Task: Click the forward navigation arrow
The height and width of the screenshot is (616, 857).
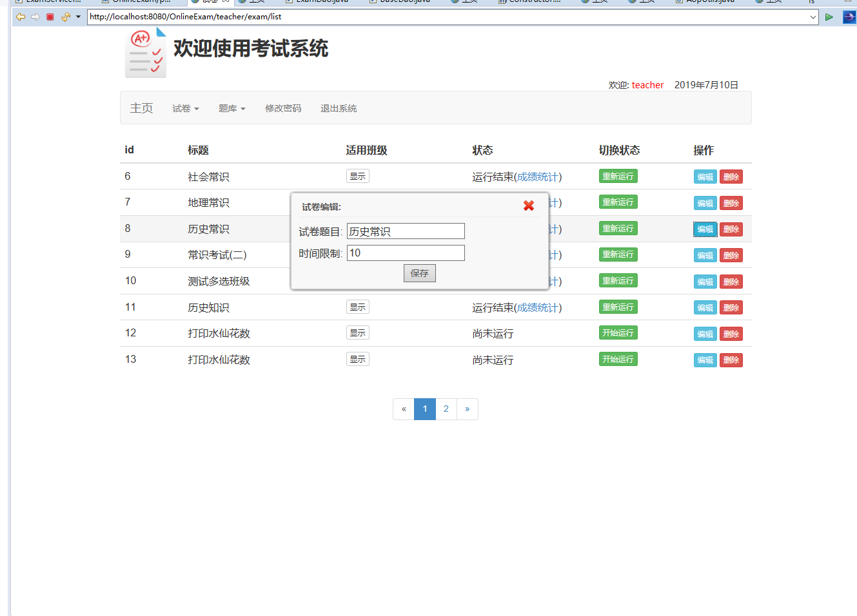Action: tap(35, 17)
